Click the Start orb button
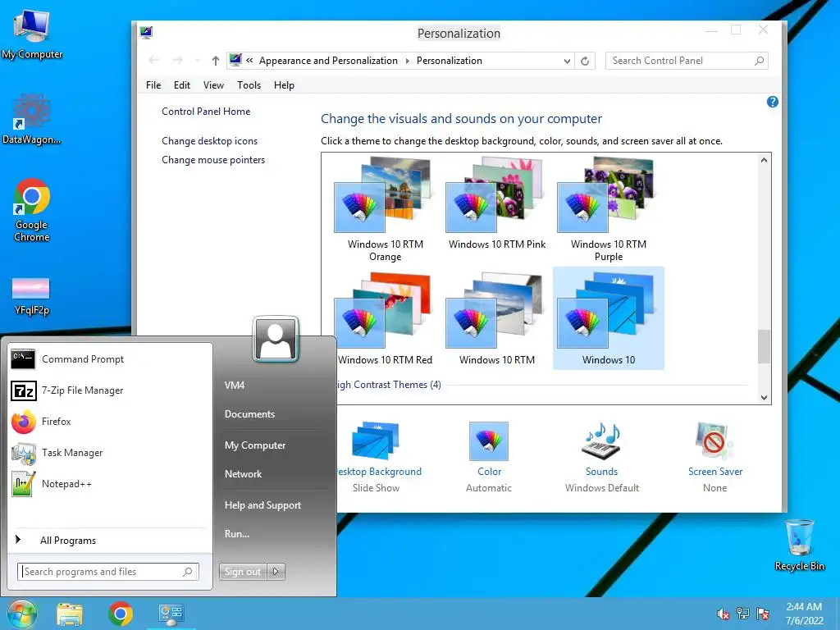 tap(21, 614)
